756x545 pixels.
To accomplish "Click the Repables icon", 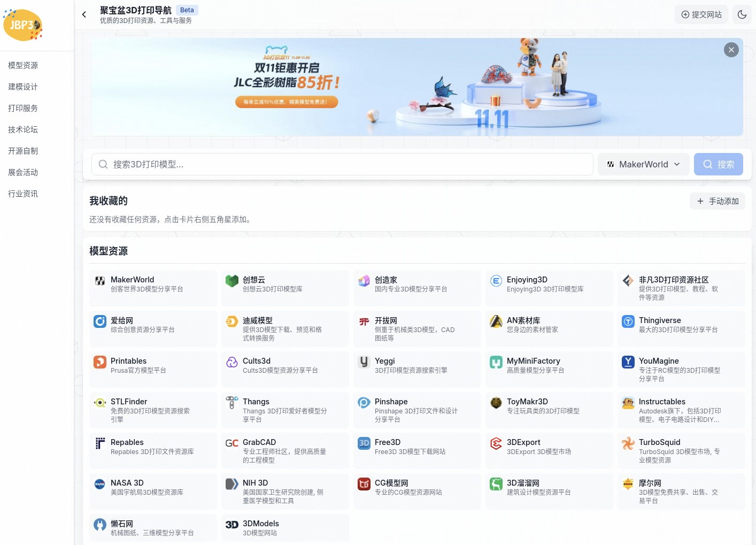I will (x=100, y=443).
